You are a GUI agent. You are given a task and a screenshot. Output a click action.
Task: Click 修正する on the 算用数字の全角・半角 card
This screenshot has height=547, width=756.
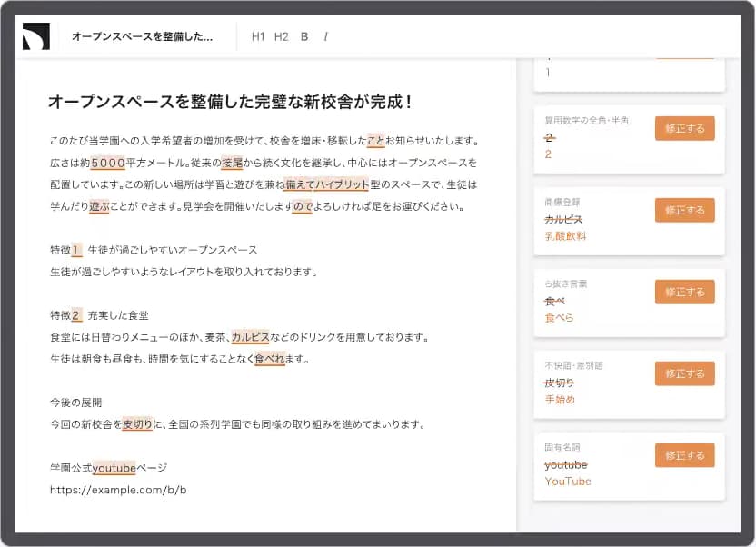click(684, 128)
